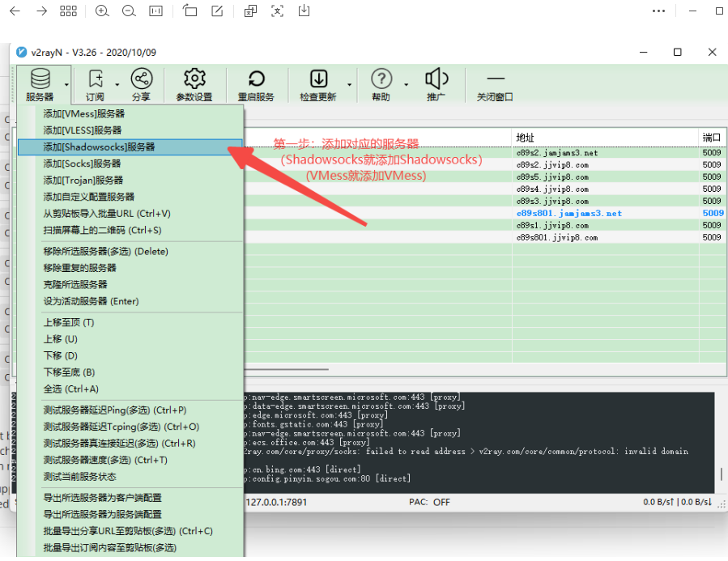The height and width of the screenshot is (561, 728).
Task: Click the viewer's save download icon
Action: click(x=304, y=11)
